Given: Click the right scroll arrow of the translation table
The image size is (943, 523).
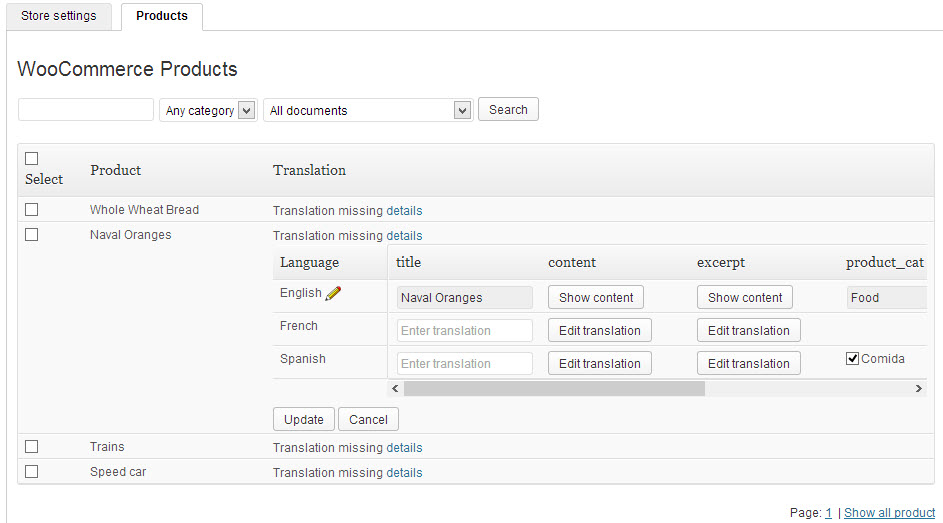Looking at the screenshot, I should (918, 389).
